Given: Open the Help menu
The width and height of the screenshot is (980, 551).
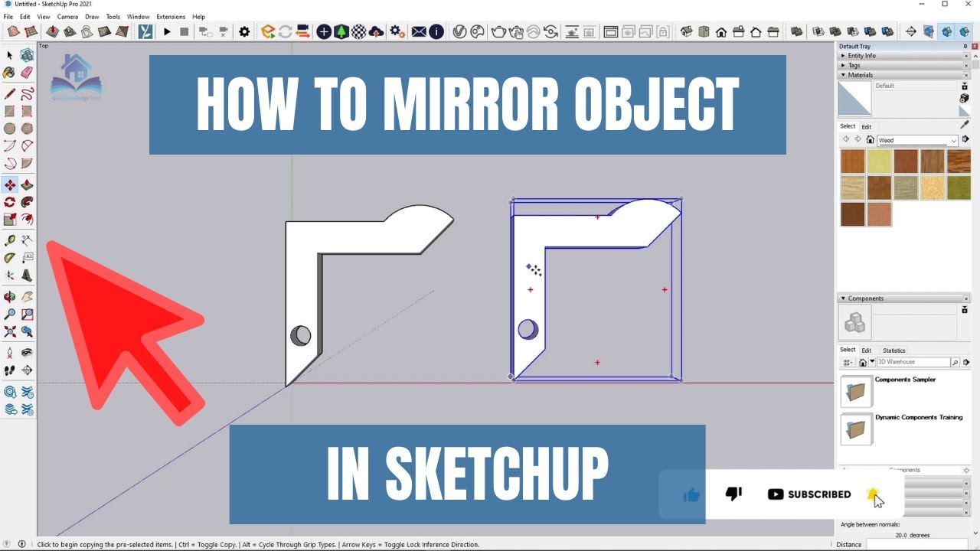Looking at the screenshot, I should pos(199,16).
